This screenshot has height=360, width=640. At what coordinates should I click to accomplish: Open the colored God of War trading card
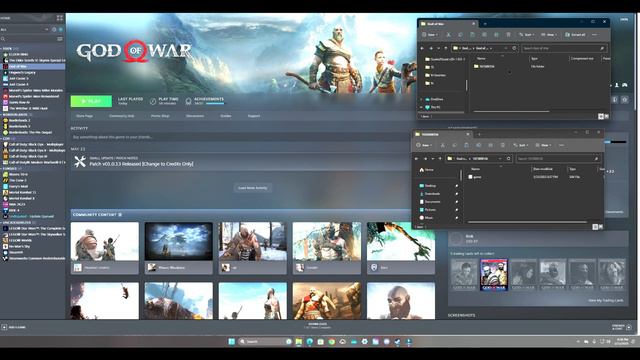(x=493, y=274)
